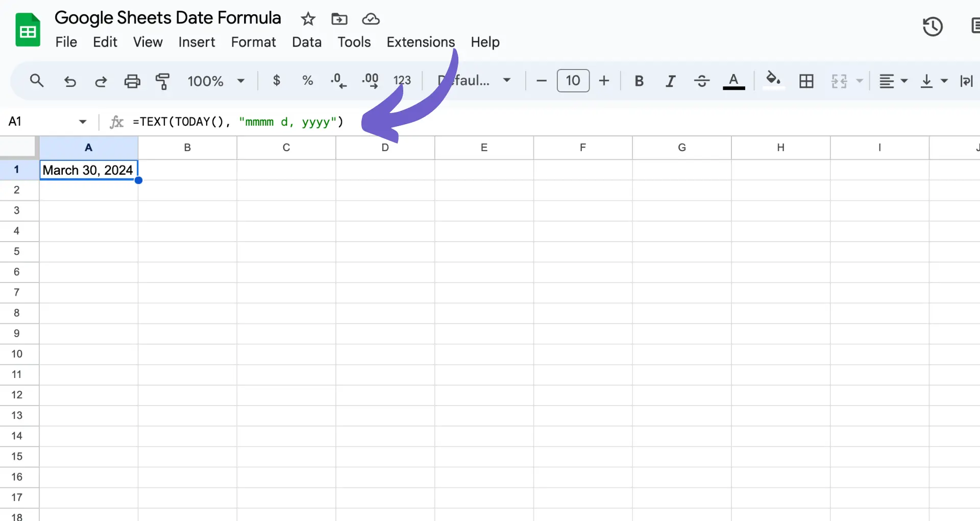
Task: Open the Tools menu
Action: (354, 42)
